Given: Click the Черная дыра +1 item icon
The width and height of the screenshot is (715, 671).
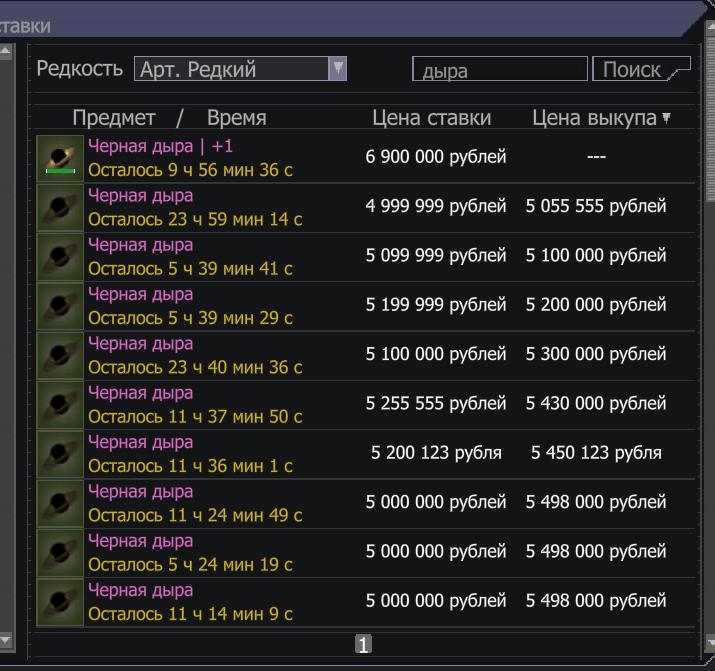Looking at the screenshot, I should click(x=60, y=158).
